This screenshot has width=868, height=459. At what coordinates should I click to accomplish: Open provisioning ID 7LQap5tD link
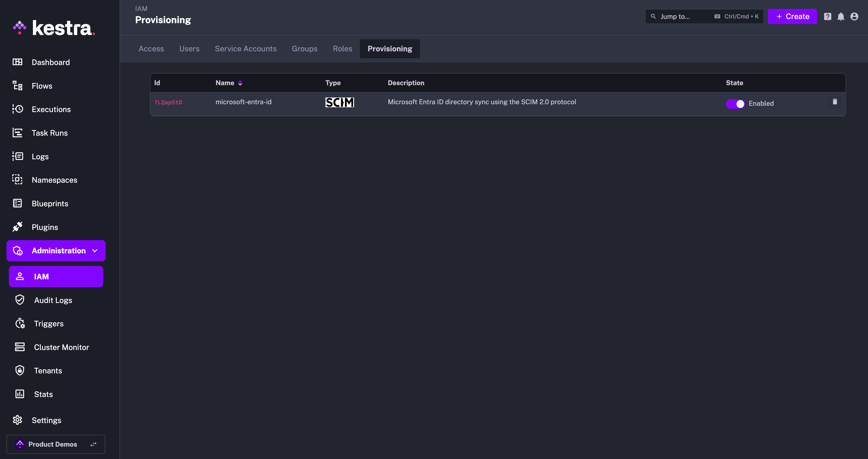click(168, 102)
